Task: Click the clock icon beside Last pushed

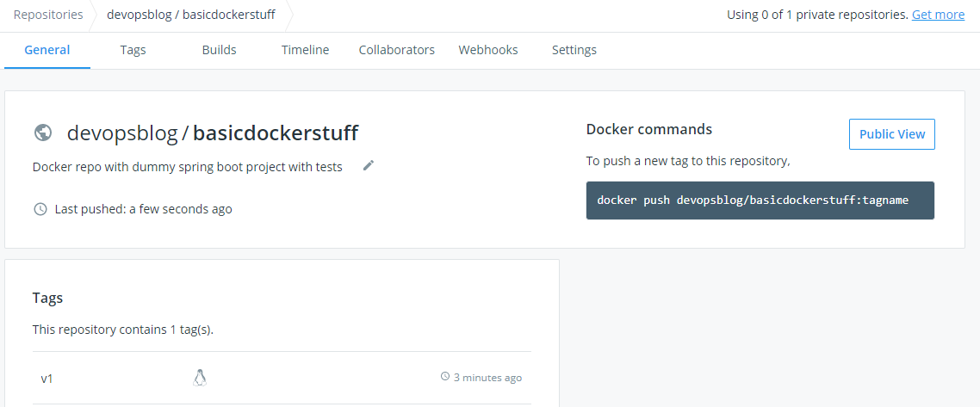Action: [x=40, y=209]
